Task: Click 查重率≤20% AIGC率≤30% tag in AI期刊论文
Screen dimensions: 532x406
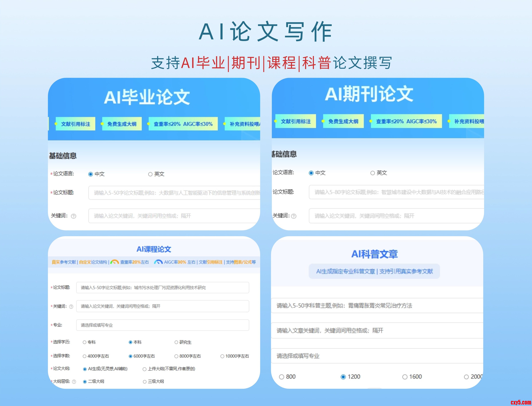Action: click(x=406, y=121)
